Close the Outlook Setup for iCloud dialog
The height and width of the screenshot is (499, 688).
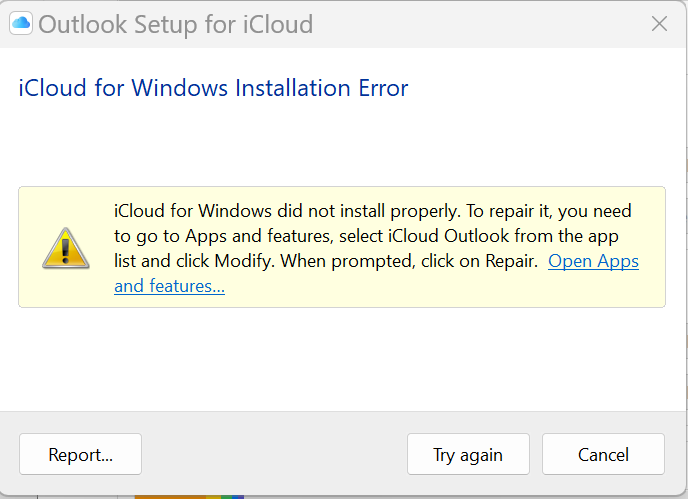click(659, 24)
